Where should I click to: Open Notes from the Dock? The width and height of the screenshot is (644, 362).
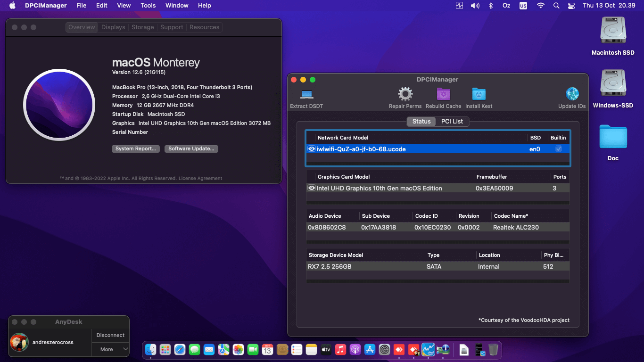(x=311, y=350)
